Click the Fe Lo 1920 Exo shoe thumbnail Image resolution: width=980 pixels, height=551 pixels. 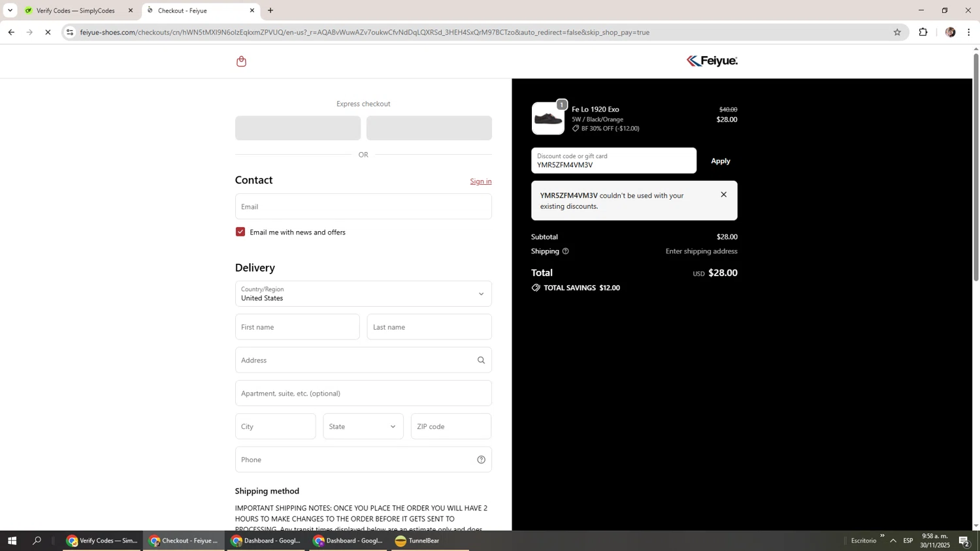[x=547, y=119]
